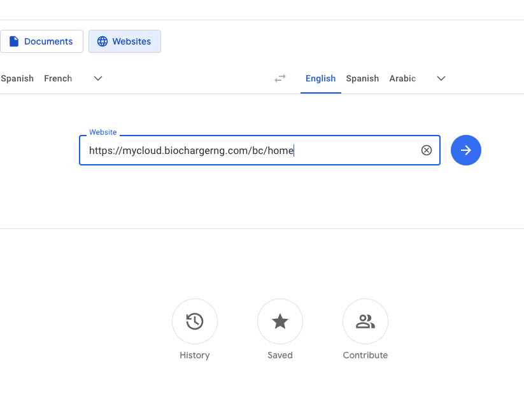Select Spanish as source language
Viewport: 524px width, 420px height.
(17, 79)
